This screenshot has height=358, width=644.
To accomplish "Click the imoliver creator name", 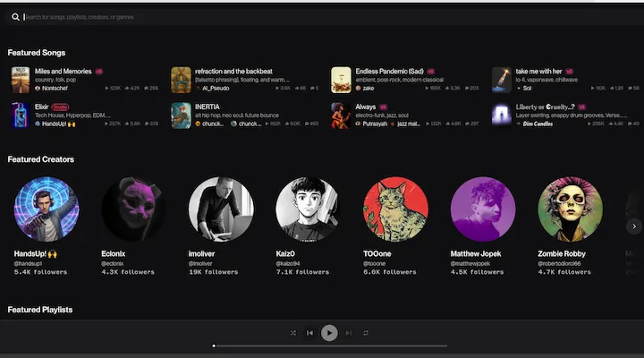I will 201,254.
